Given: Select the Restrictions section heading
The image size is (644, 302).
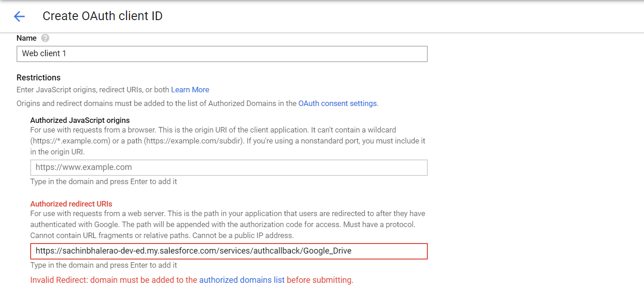Looking at the screenshot, I should 38,77.
